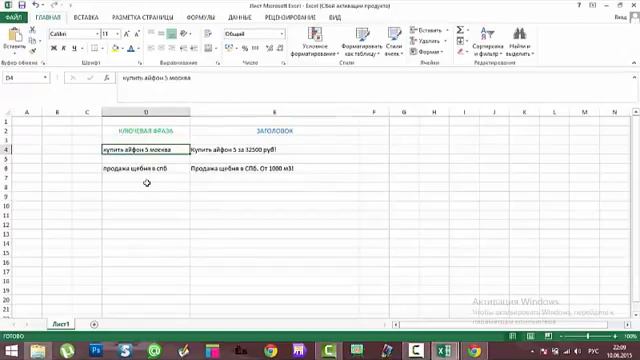Image resolution: width=640 pixels, height=360 pixels.
Task: Open the Name Box D4 dropdown
Action: (x=45, y=78)
